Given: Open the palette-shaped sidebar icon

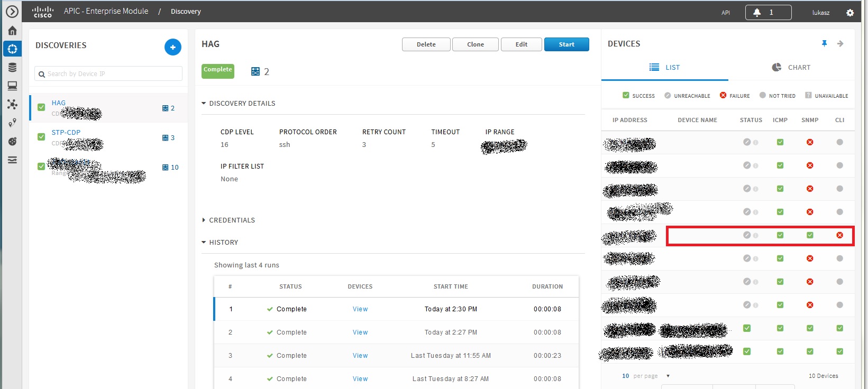Looking at the screenshot, I should click(12, 141).
